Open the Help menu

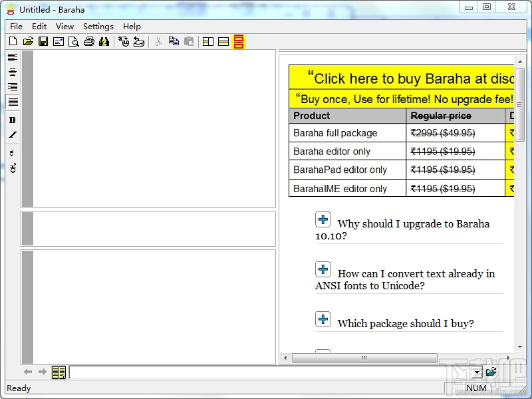[x=132, y=27]
